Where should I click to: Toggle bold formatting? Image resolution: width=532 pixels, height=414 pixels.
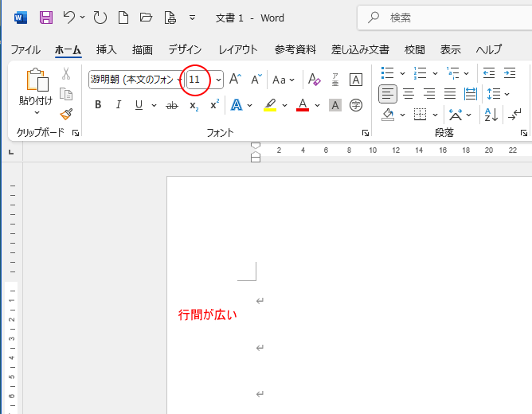pos(98,105)
